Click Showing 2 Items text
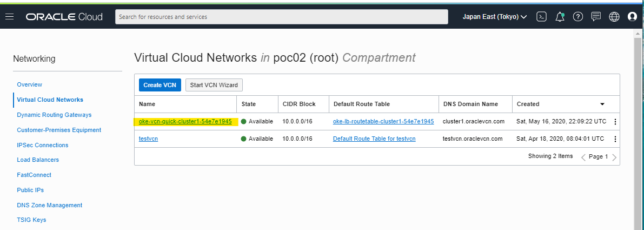This screenshot has height=230, width=644. click(550, 156)
